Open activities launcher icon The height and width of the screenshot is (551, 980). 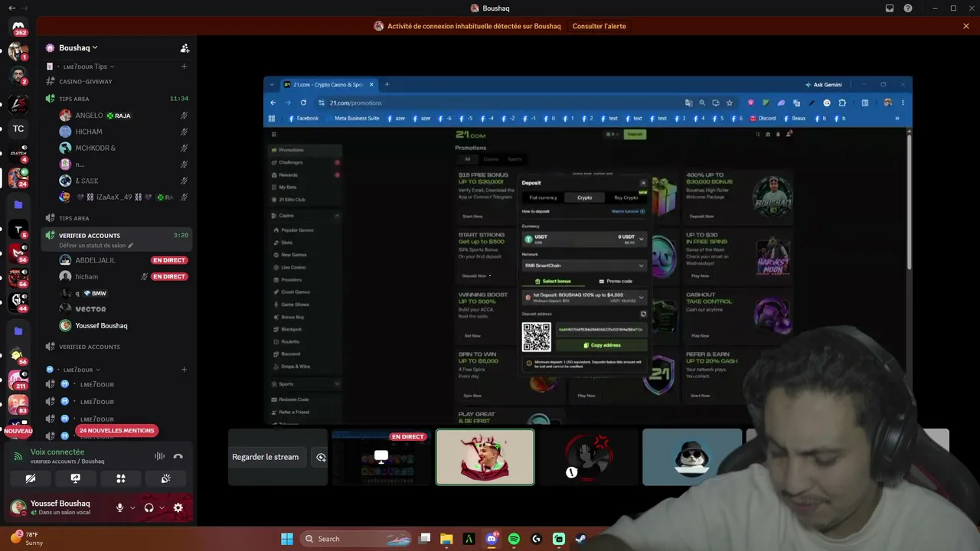click(121, 478)
